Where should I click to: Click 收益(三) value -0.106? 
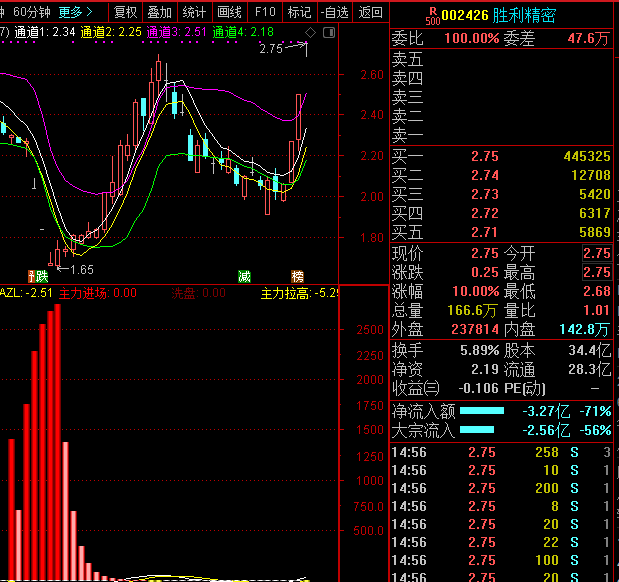click(x=478, y=388)
